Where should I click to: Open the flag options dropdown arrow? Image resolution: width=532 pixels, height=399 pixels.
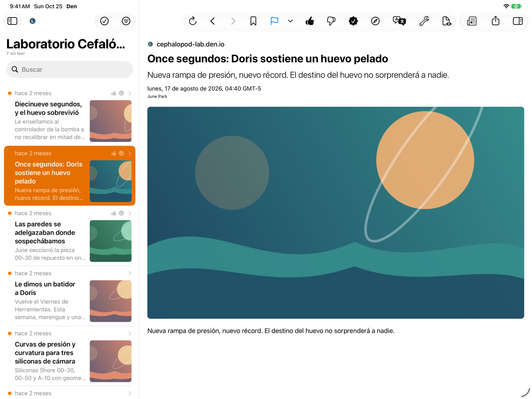point(290,21)
